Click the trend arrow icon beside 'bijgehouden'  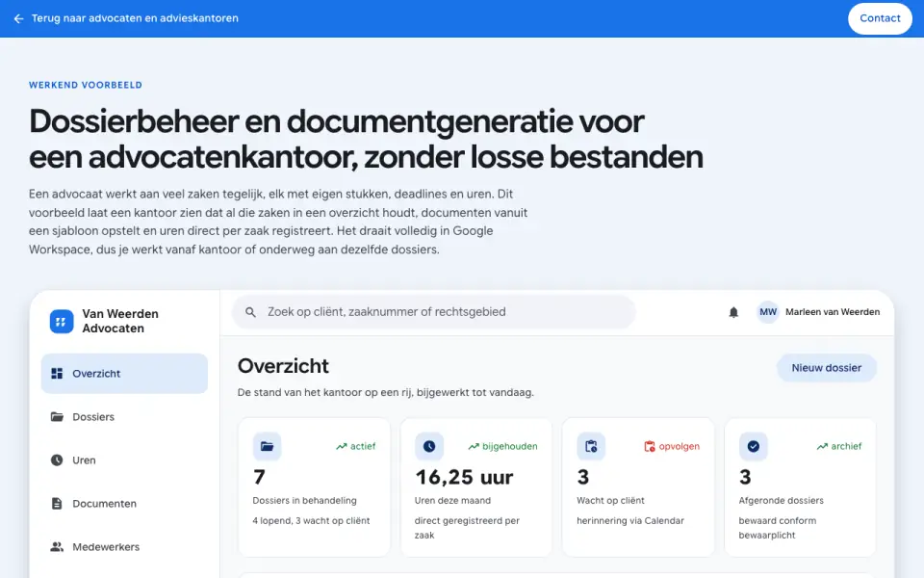474,446
